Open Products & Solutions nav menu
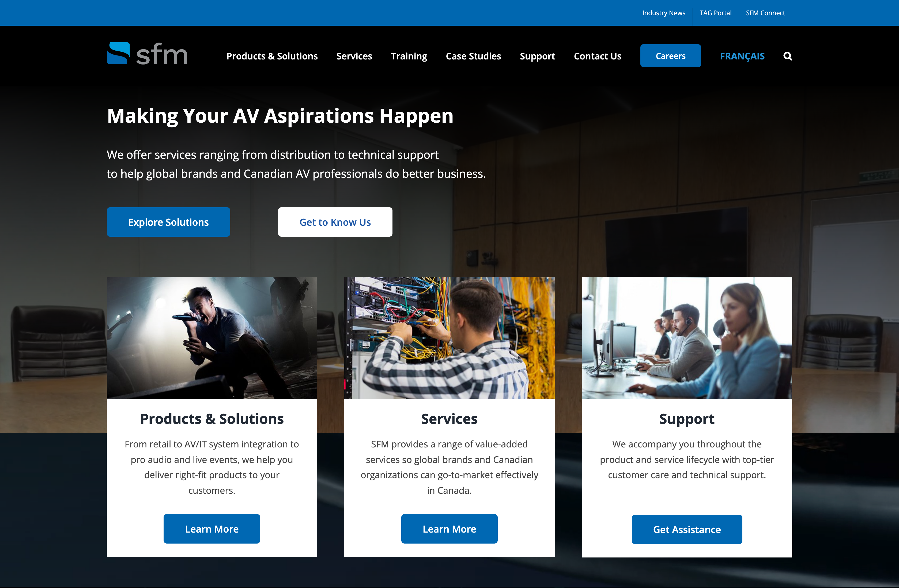The width and height of the screenshot is (899, 588). tap(272, 56)
